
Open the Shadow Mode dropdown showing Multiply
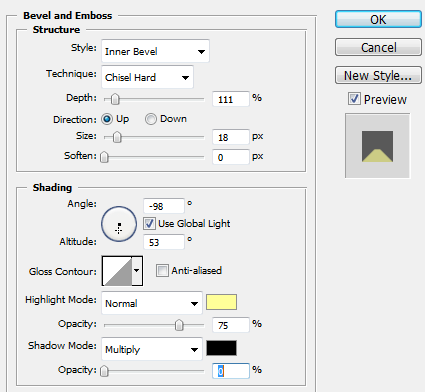(x=152, y=349)
